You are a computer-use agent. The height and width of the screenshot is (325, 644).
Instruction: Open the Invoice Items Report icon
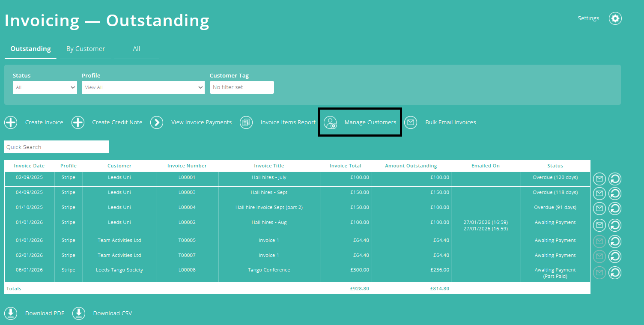pos(246,122)
